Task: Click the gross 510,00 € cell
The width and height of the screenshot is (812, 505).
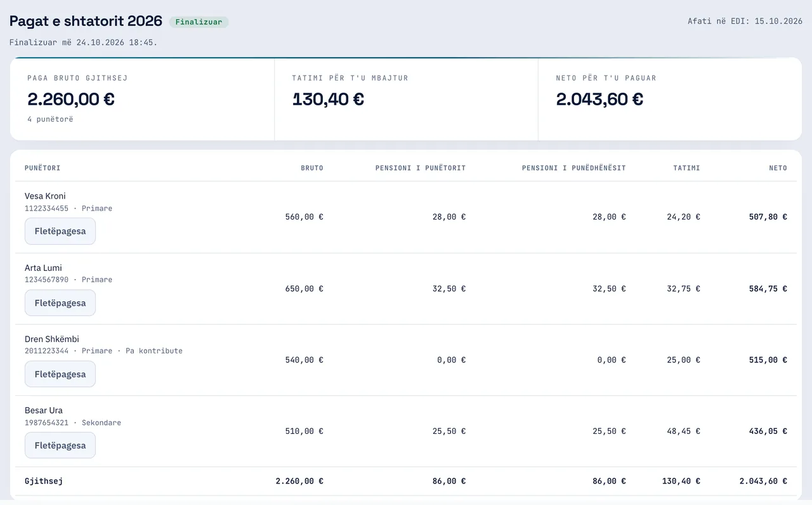Action: tap(304, 431)
